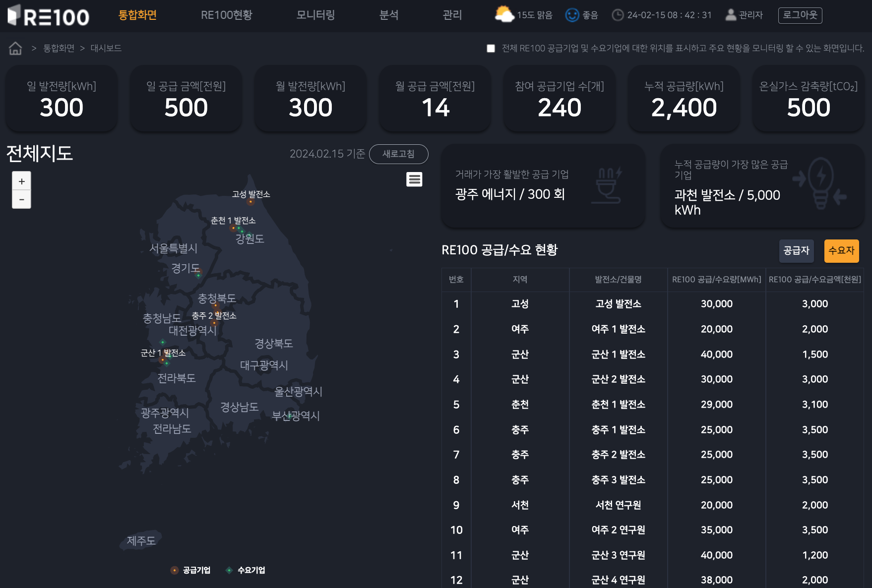This screenshot has width=872, height=588.
Task: Zoom out the map with minus button
Action: [21, 199]
